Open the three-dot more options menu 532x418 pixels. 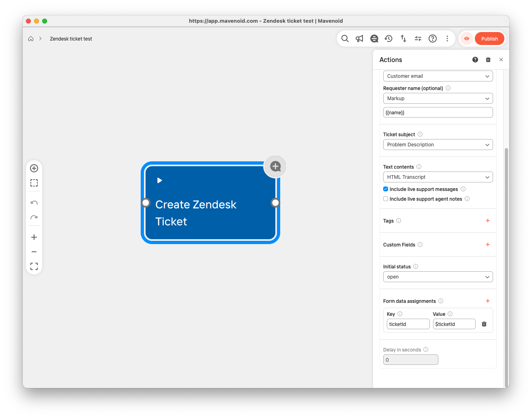[447, 39]
